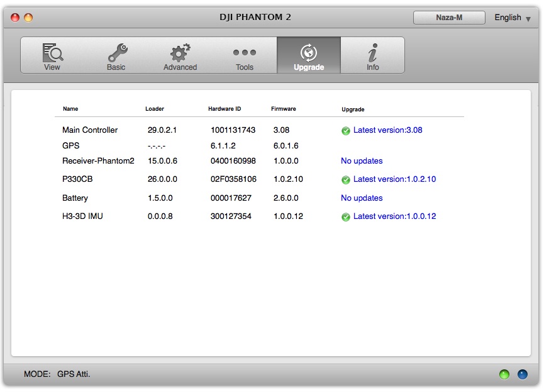Click loader value 29.0.2.1
544x392 pixels.
click(x=162, y=130)
